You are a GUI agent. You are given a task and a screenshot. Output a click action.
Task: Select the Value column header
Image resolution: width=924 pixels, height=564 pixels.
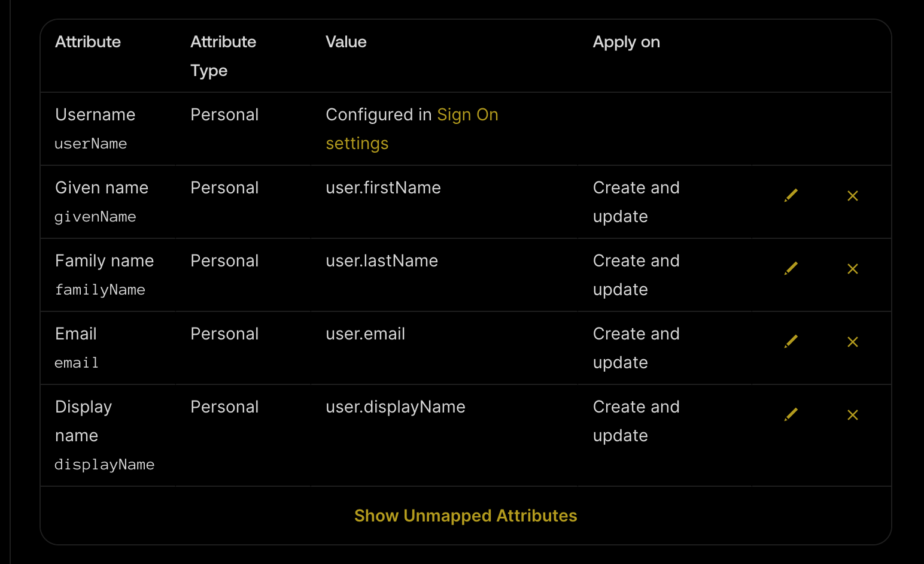point(346,42)
